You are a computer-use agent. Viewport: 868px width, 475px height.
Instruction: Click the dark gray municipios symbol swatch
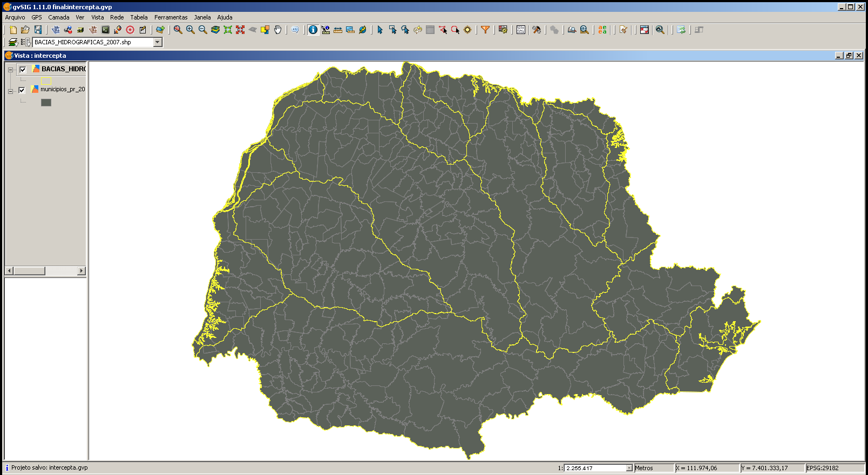click(46, 103)
